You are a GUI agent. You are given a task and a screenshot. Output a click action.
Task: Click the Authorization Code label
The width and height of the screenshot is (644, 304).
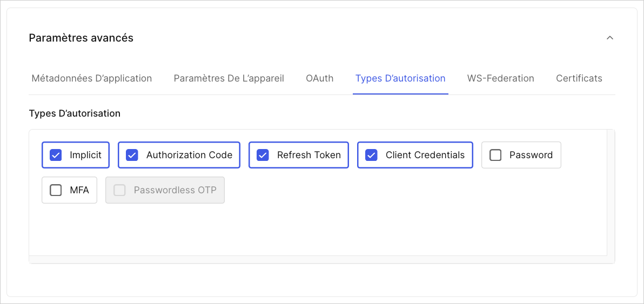point(189,155)
